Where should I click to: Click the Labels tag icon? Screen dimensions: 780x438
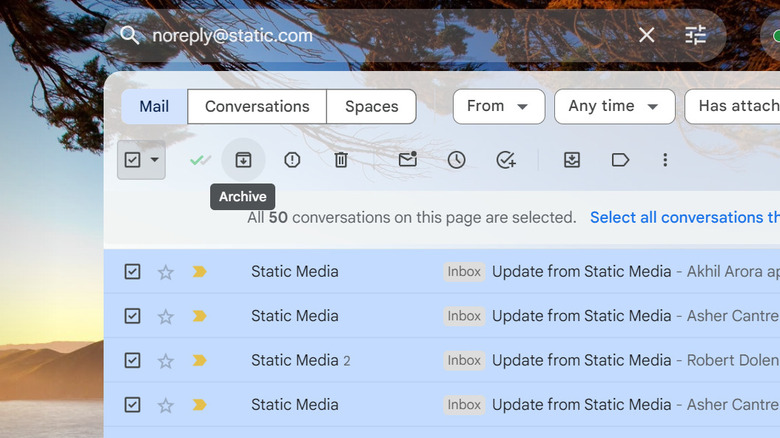click(x=620, y=160)
